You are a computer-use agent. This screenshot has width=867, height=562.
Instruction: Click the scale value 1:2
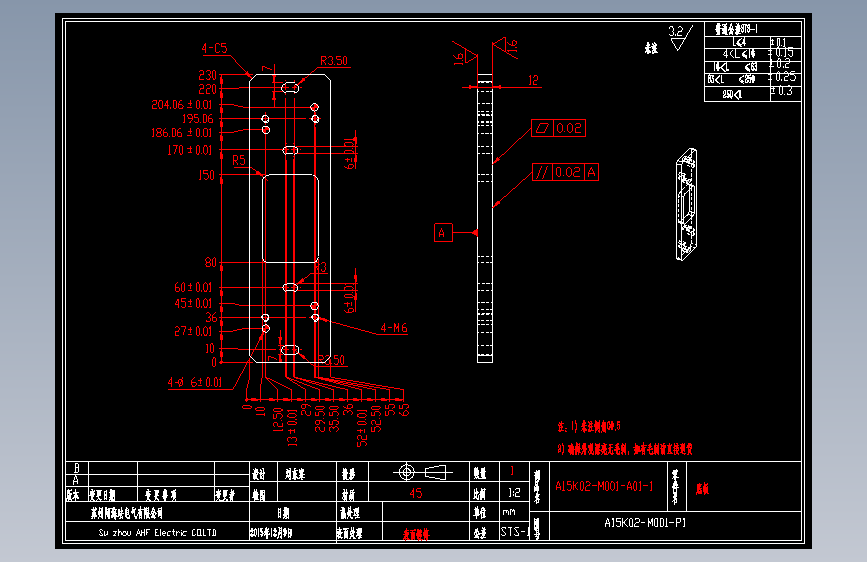pyautogui.click(x=514, y=492)
